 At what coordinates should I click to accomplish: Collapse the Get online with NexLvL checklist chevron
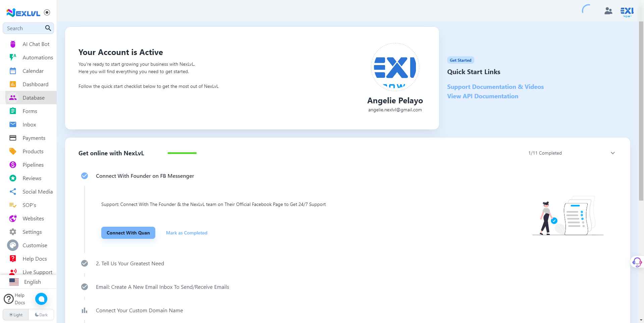click(613, 153)
